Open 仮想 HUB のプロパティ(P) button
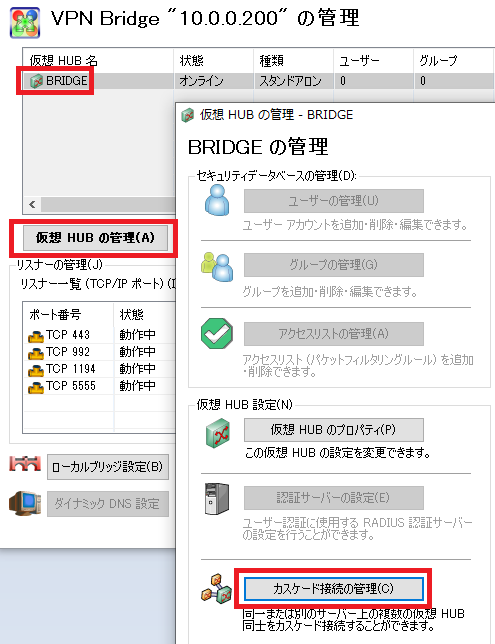 click(x=334, y=430)
